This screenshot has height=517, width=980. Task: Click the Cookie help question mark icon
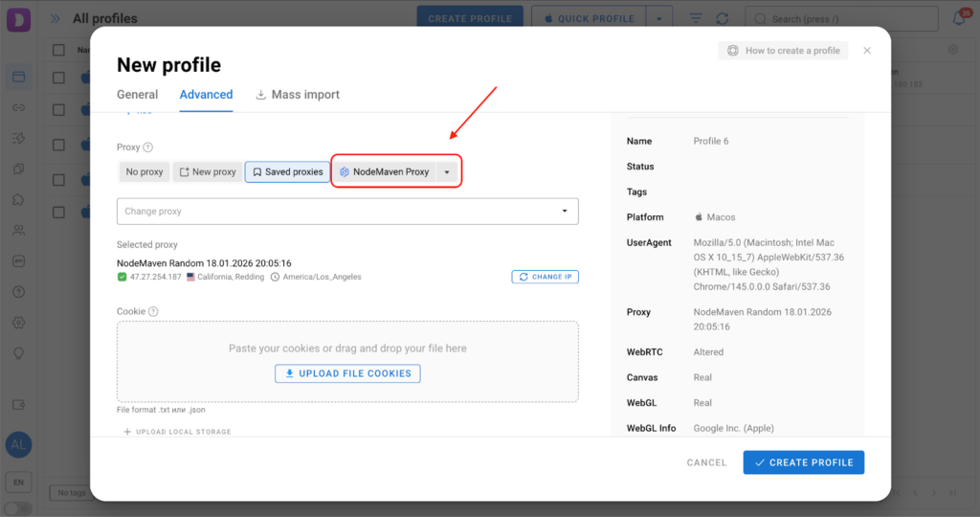click(x=153, y=311)
